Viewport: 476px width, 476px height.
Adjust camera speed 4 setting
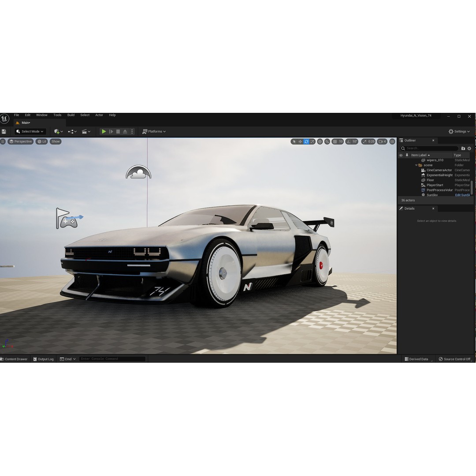(x=383, y=141)
